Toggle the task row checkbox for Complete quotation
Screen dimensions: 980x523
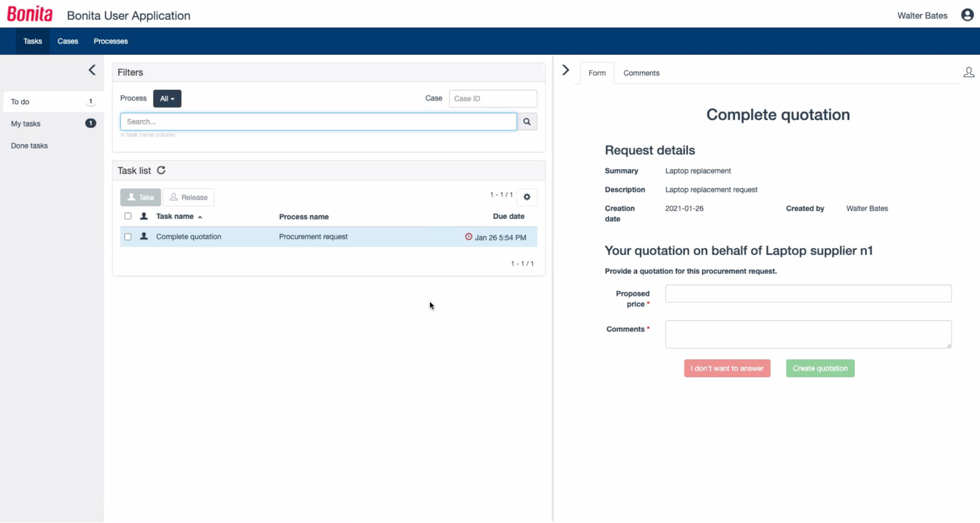[128, 236]
